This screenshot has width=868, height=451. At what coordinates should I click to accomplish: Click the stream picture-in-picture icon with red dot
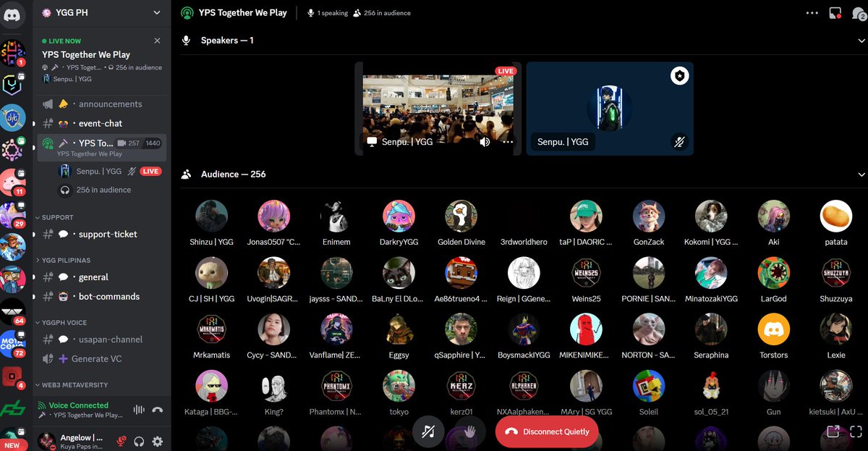tap(835, 13)
